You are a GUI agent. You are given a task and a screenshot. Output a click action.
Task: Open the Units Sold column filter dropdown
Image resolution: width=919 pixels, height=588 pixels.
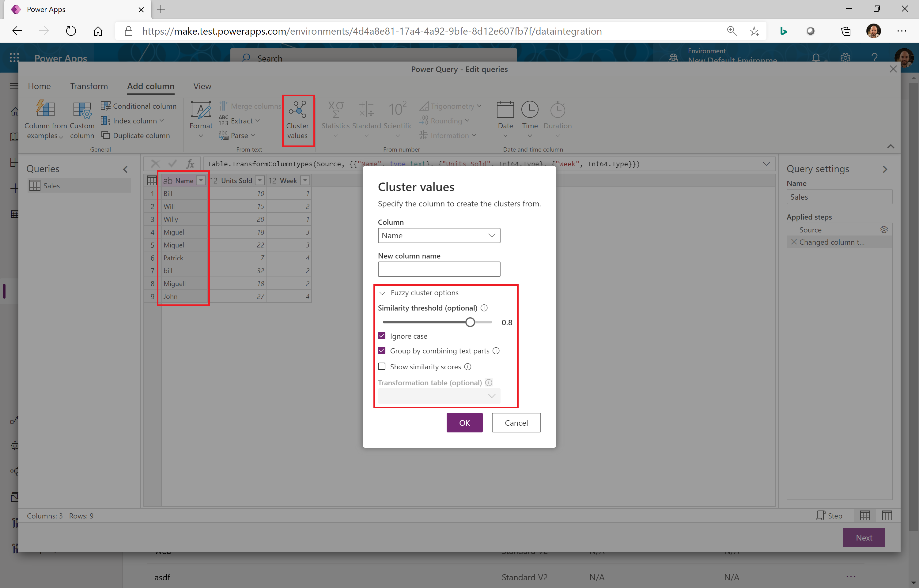point(260,181)
